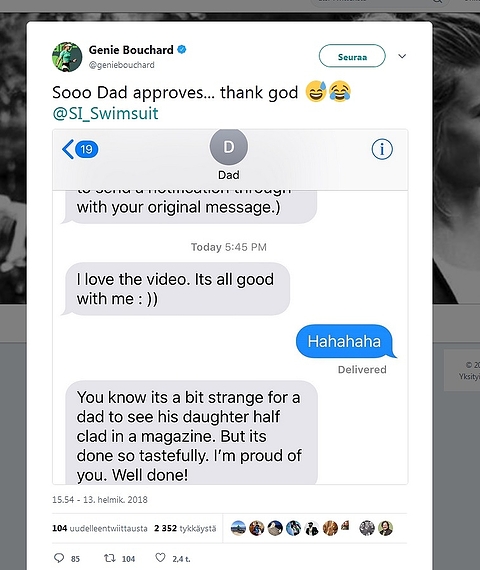
Task: Click the reply speech bubble icon
Action: click(59, 558)
